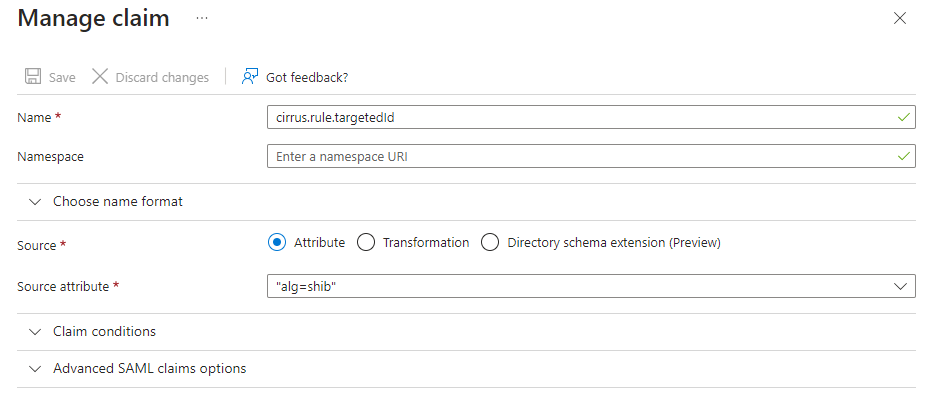The height and width of the screenshot is (409, 929).
Task: Click the Discard changes button label
Action: coord(162,77)
